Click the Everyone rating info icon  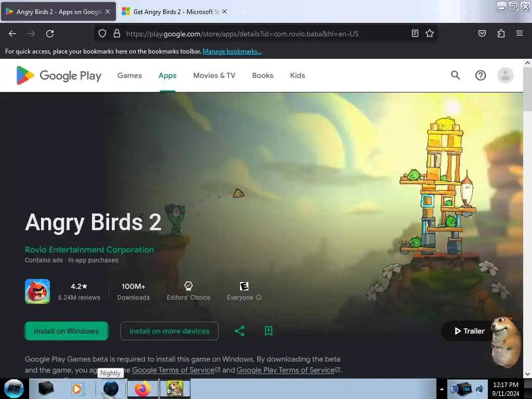(x=259, y=297)
